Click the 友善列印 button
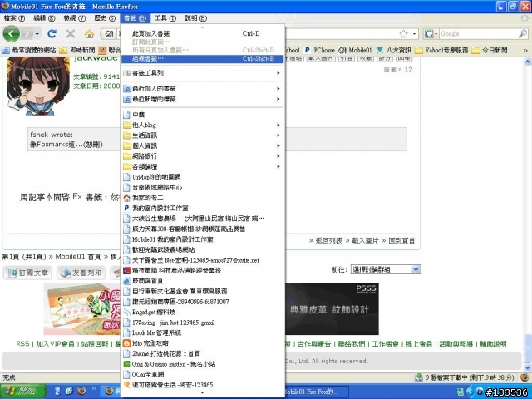 pos(81,273)
